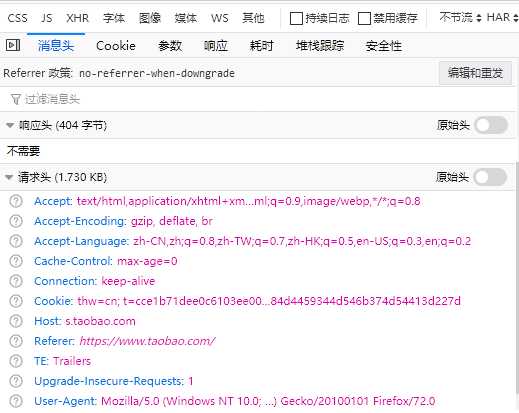Switch to the 耗时 tab
The width and height of the screenshot is (519, 413).
[262, 46]
